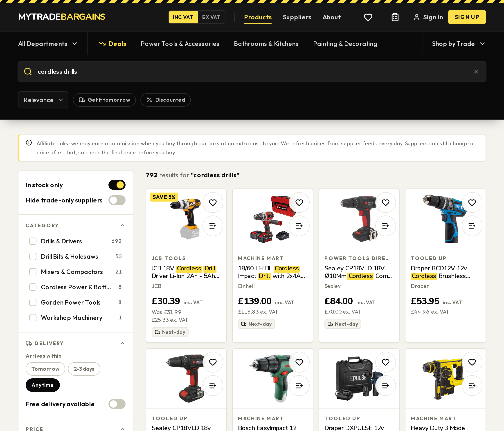Focus the cordless drills search field
This screenshot has width=504, height=431.
point(252,72)
